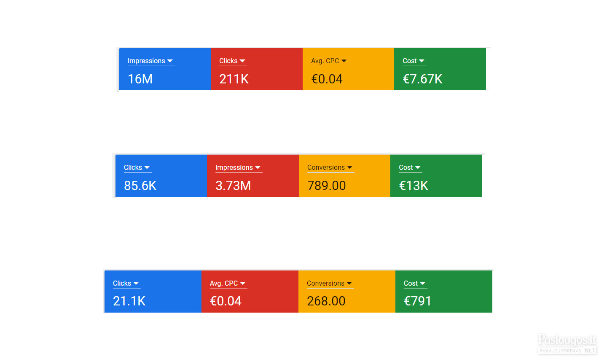Image resolution: width=607 pixels, height=364 pixels.
Task: Open the Conversions dropdown above 789.00
Action: (330, 168)
